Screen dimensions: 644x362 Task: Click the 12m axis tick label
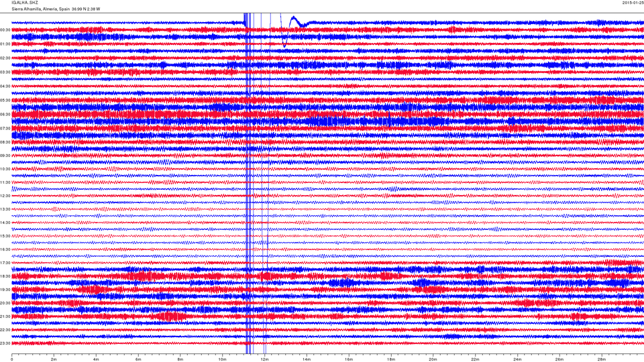pos(264,359)
